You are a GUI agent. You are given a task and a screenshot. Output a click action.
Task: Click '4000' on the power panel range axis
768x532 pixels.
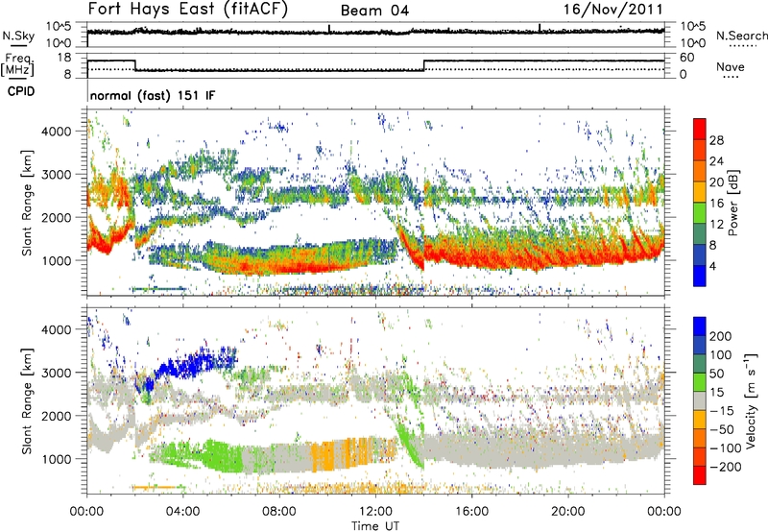point(56,132)
